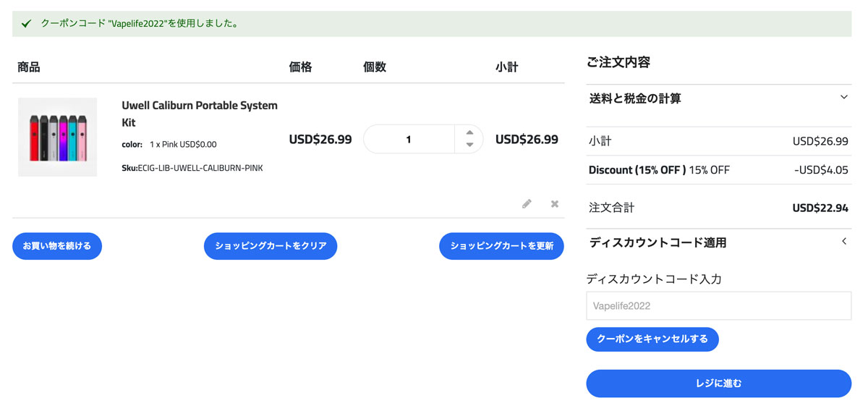Click the 注文合計 label
Image resolution: width=868 pixels, height=411 pixels.
point(611,208)
